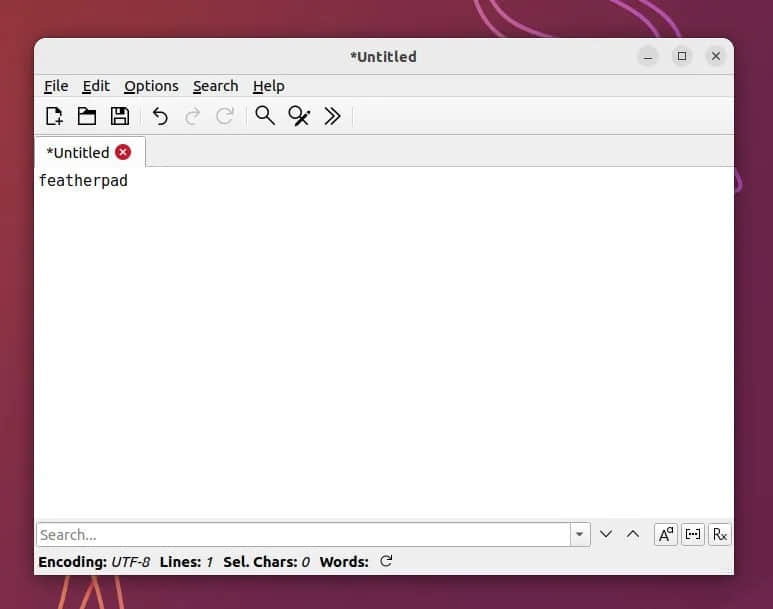Open a file with the folder icon
Viewport: 773px width, 609px height.
click(87, 116)
